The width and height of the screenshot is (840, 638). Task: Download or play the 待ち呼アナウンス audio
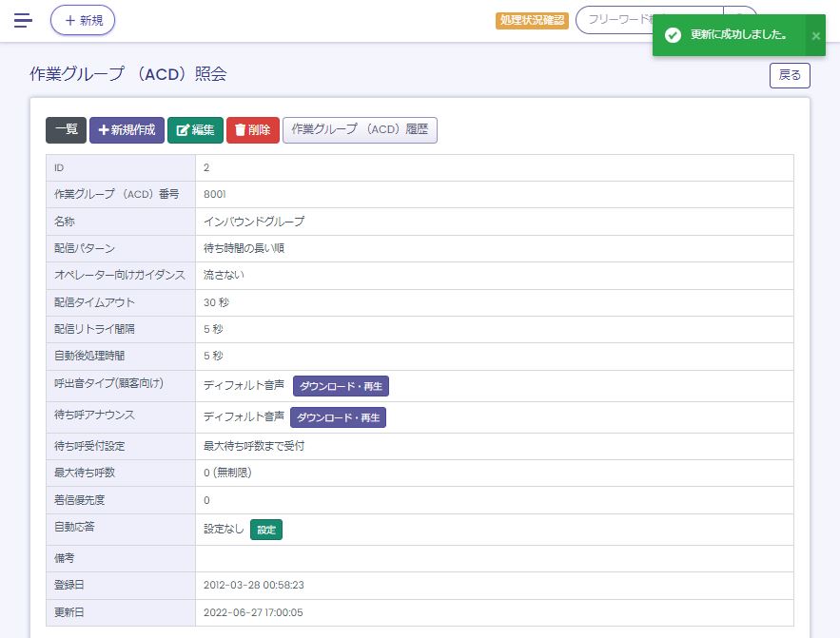[x=338, y=417]
